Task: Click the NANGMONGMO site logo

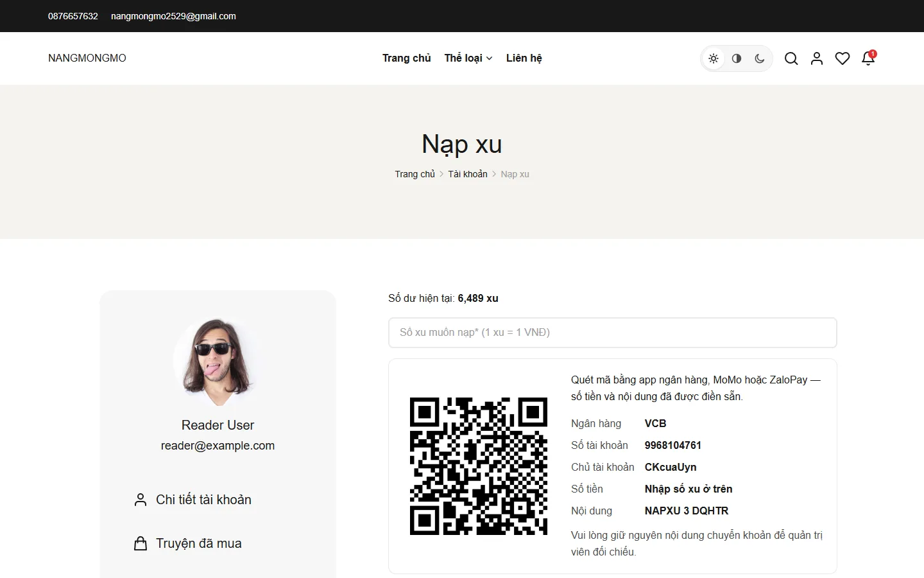Action: [x=87, y=58]
